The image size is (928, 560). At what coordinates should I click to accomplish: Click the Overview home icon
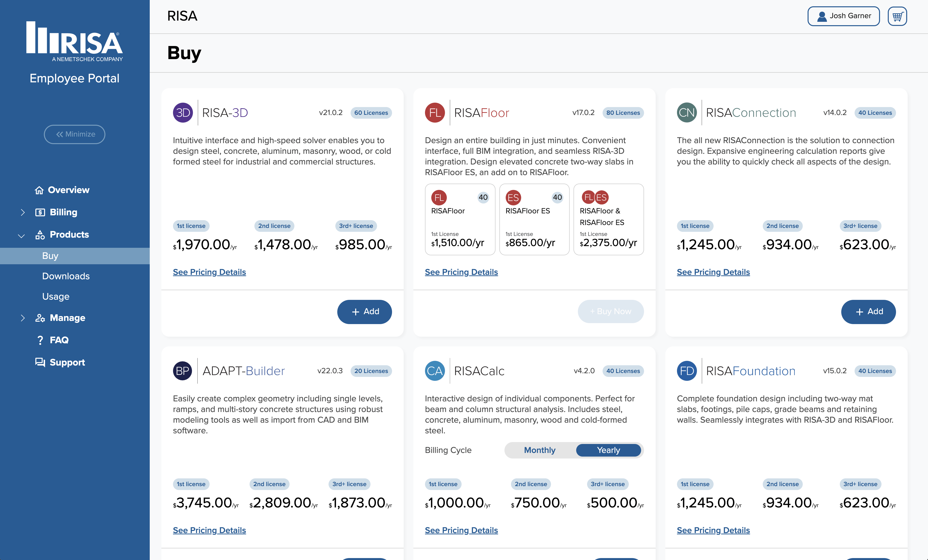point(39,190)
